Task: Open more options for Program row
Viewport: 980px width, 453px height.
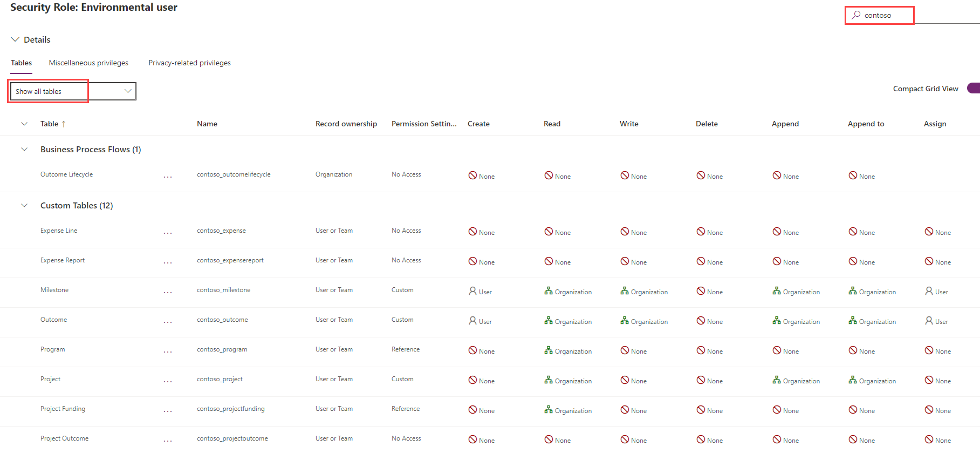Action: [168, 351]
